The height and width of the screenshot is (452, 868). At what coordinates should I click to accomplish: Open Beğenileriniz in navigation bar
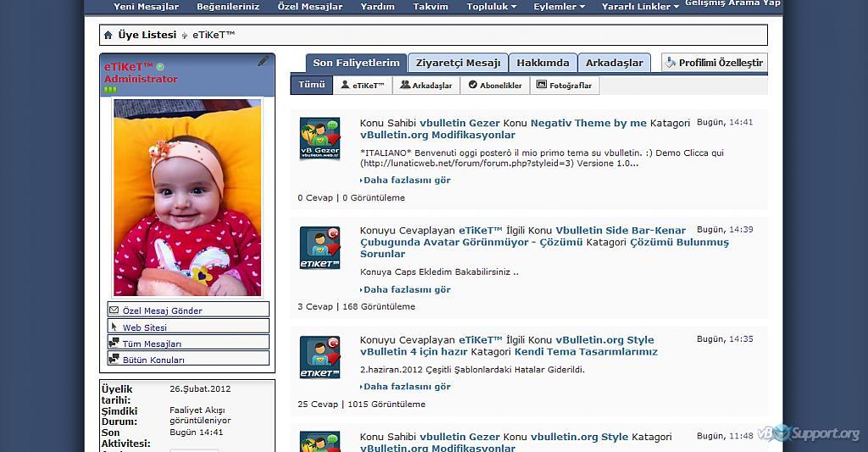228,7
